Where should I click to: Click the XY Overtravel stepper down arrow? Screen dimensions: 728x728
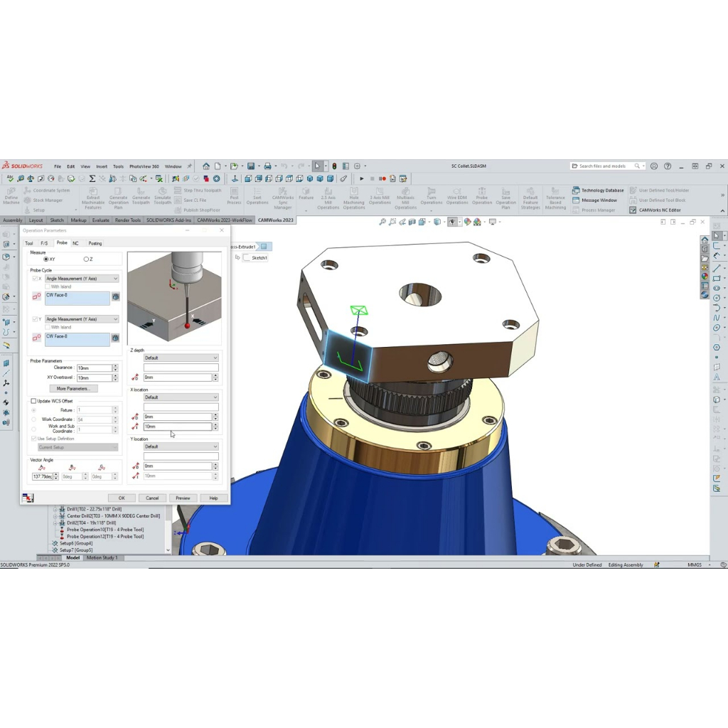[x=115, y=380]
